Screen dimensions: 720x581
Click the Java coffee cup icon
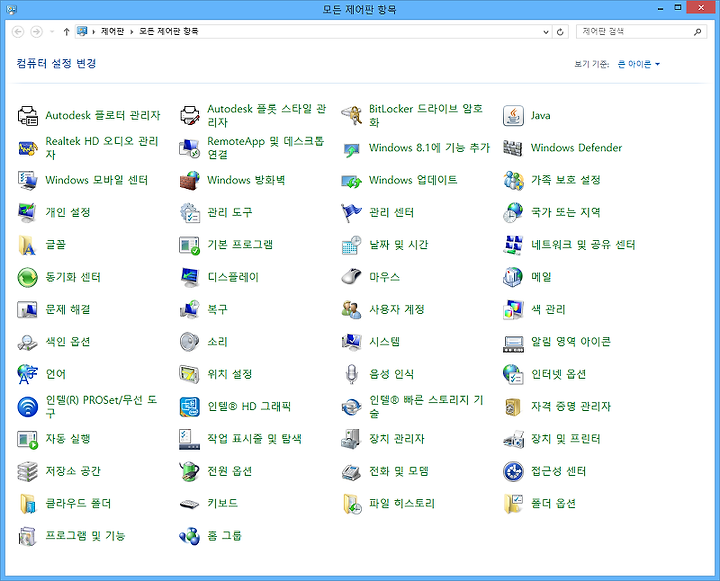[x=513, y=116]
